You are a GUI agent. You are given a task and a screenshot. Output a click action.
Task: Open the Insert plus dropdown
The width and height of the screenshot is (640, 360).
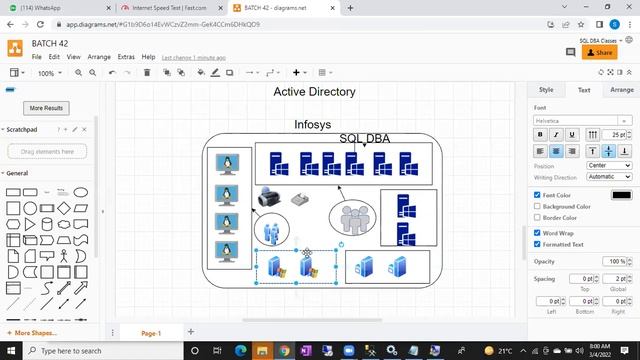point(300,73)
